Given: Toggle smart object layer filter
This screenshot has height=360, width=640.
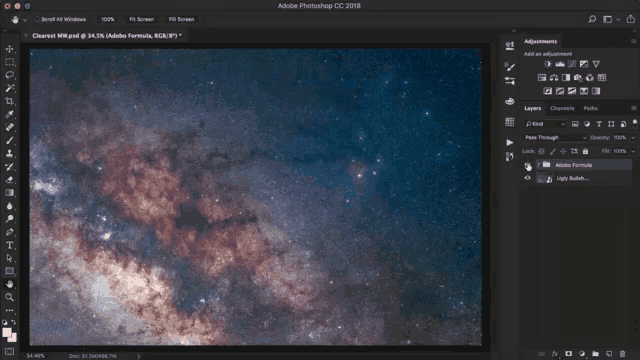Looking at the screenshot, I should pyautogui.click(x=623, y=124).
